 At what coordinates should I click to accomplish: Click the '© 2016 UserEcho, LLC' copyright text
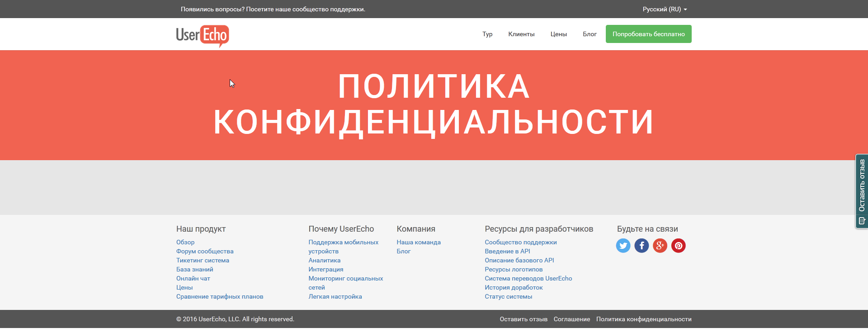click(x=235, y=319)
